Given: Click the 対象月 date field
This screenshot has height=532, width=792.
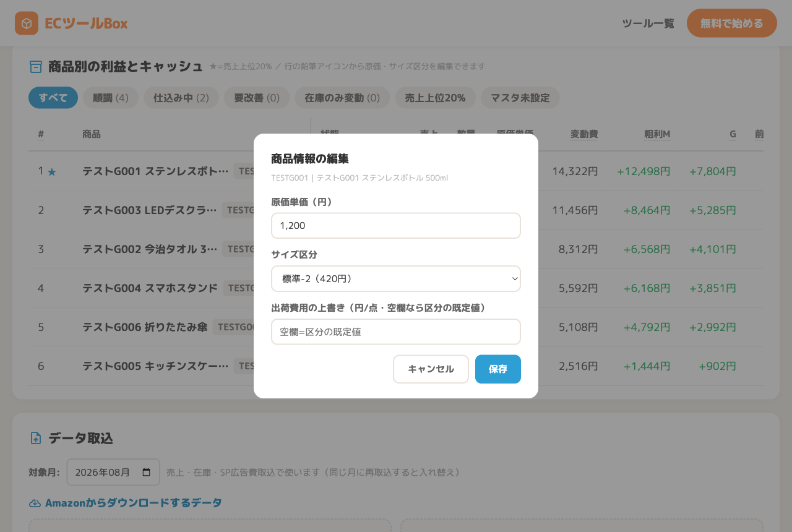Looking at the screenshot, I should (x=113, y=472).
